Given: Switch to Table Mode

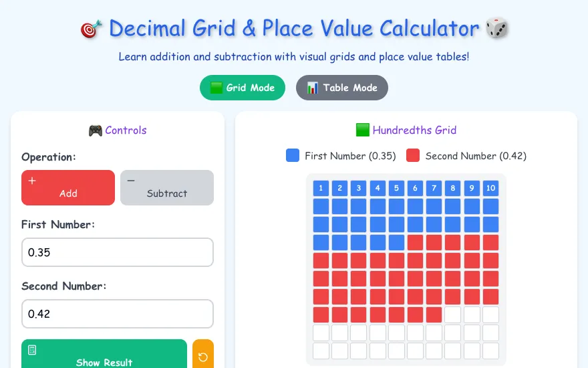Looking at the screenshot, I should pyautogui.click(x=342, y=88).
